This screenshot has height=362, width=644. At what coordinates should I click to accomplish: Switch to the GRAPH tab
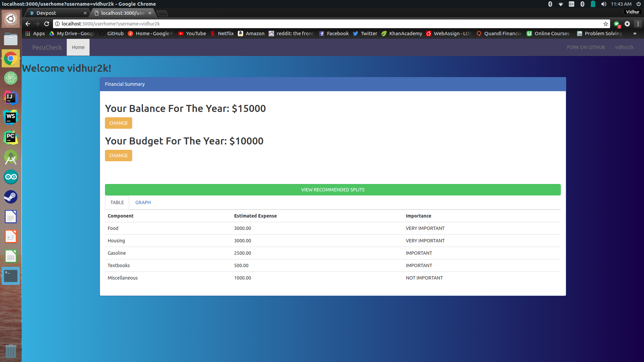coord(143,202)
